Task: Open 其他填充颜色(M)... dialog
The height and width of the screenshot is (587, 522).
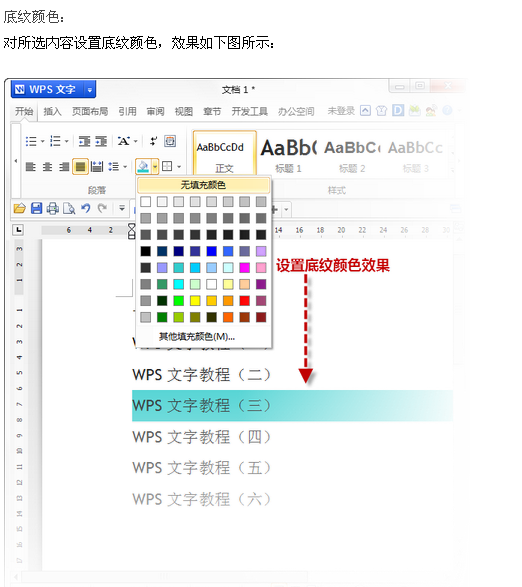Action: point(197,337)
